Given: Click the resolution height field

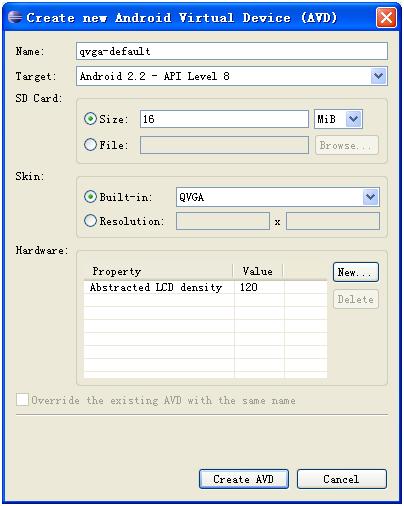Looking at the screenshot, I should click(x=333, y=221).
